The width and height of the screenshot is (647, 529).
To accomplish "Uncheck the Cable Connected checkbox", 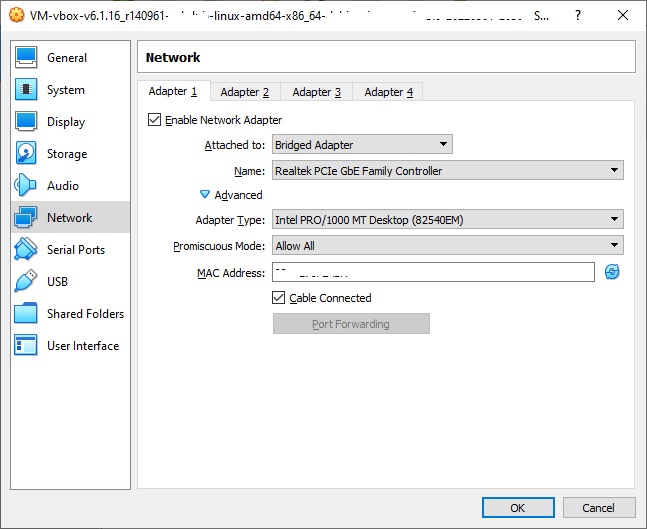I will click(x=279, y=298).
